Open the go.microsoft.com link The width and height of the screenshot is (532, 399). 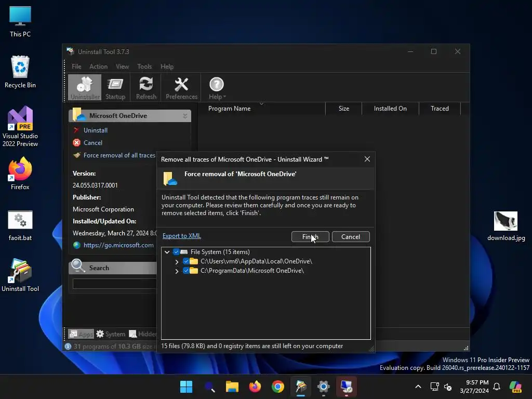pos(118,245)
